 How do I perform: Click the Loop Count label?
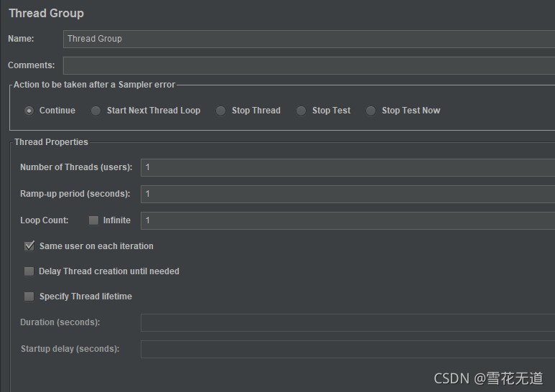[x=45, y=220]
